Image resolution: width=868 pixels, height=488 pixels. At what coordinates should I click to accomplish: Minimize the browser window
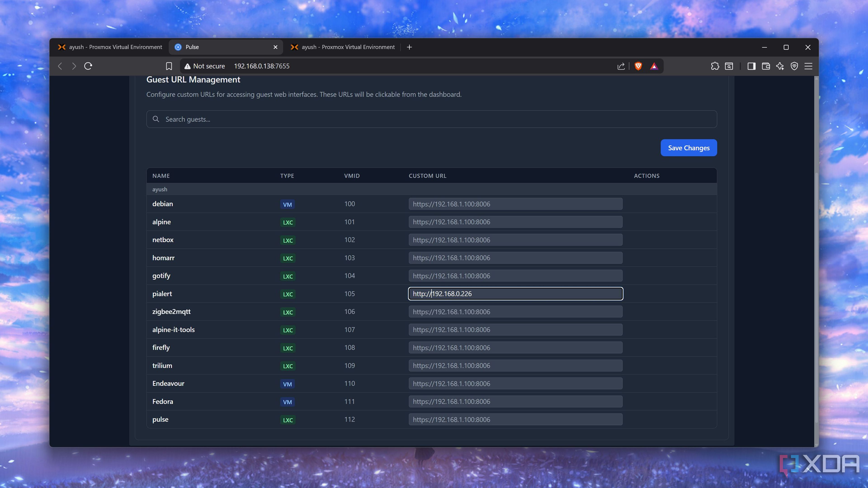764,47
